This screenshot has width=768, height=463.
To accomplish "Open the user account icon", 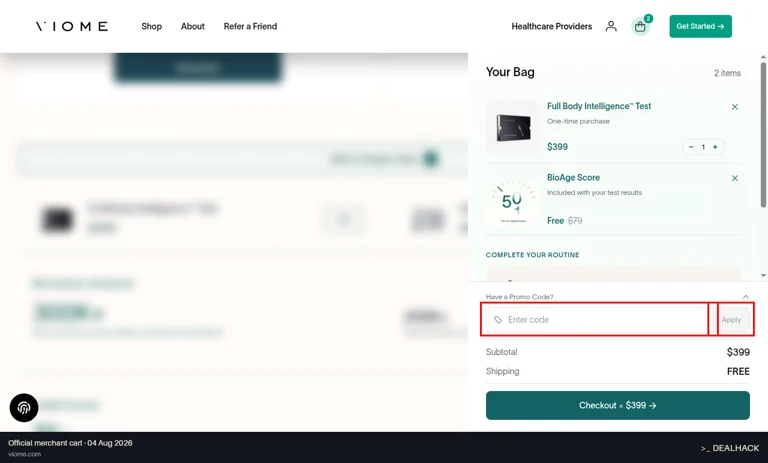I will coord(611,26).
